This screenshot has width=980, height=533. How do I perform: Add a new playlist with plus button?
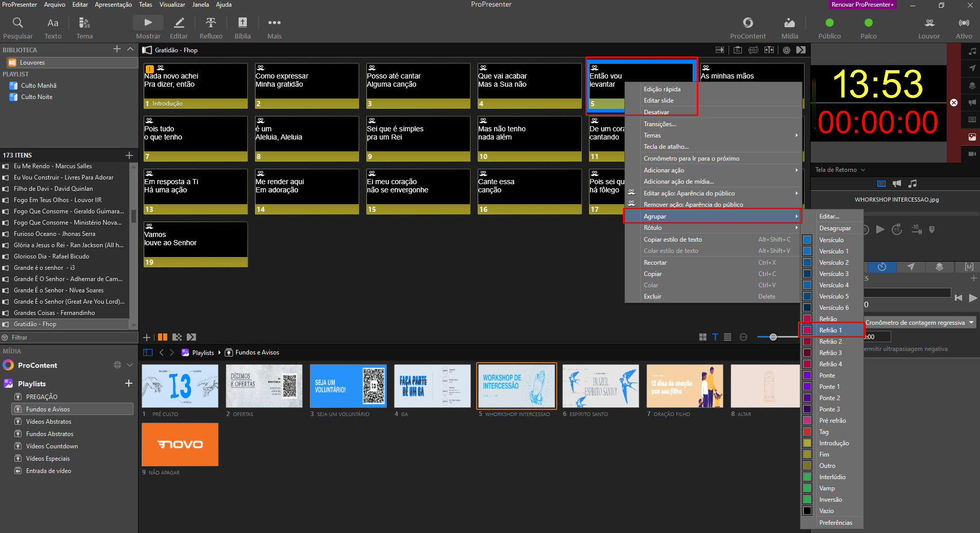(x=128, y=383)
